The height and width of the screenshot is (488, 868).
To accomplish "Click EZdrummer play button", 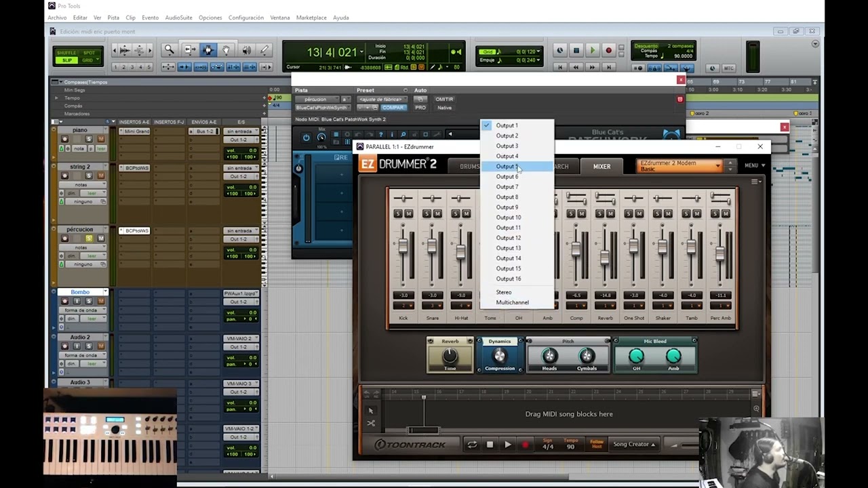I will coord(507,445).
